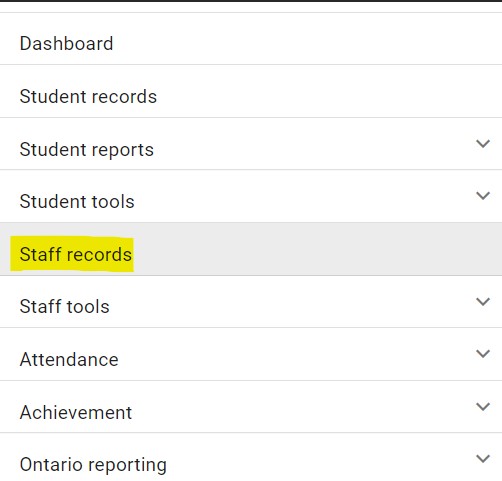Screen dimensions: 502x481
Task: Click the Attendance chevron icon
Action: (x=483, y=354)
